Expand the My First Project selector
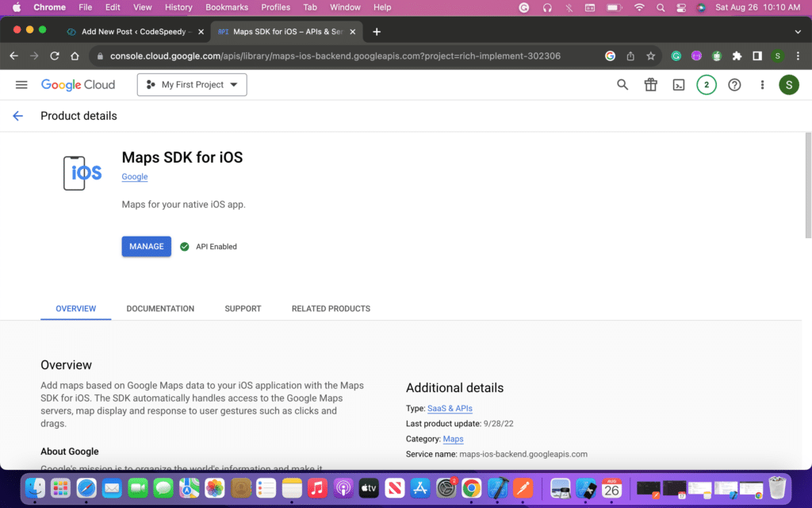Image resolution: width=812 pixels, height=508 pixels. (192, 85)
